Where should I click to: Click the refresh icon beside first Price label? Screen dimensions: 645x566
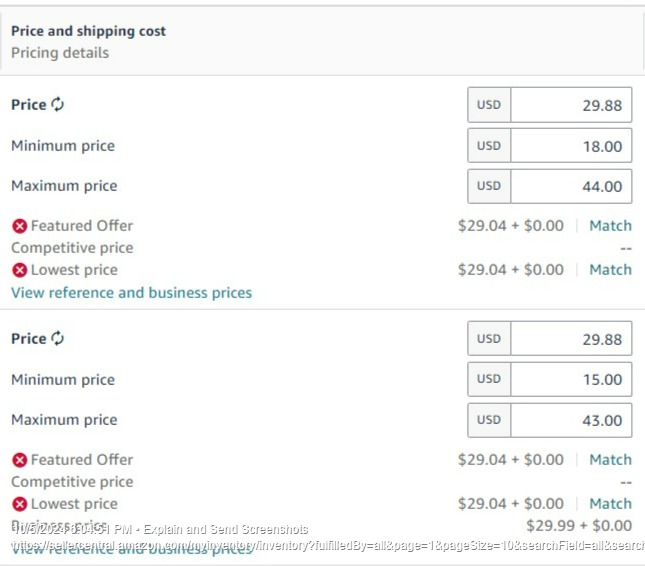pyautogui.click(x=58, y=104)
